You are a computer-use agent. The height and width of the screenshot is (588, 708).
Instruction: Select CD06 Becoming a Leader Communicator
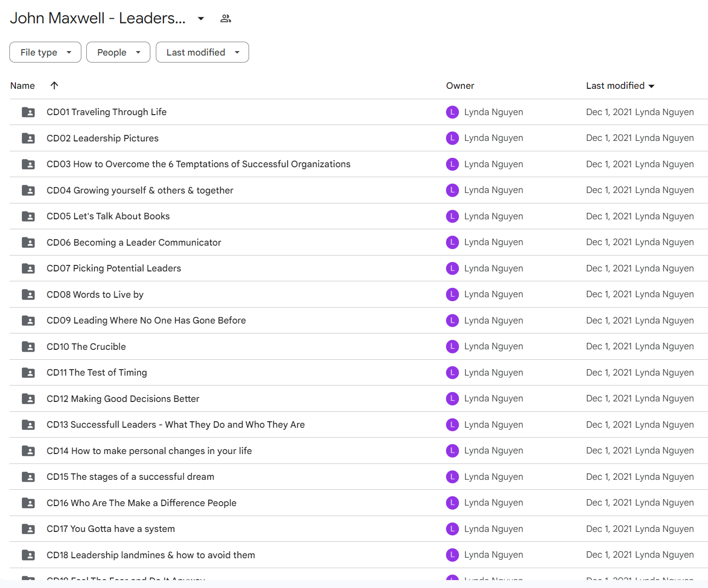pos(134,242)
